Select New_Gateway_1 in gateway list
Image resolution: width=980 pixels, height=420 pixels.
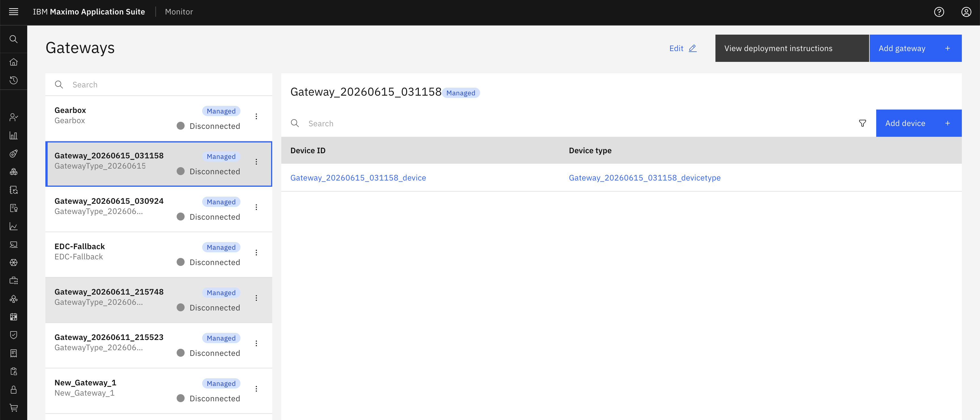pos(159,391)
